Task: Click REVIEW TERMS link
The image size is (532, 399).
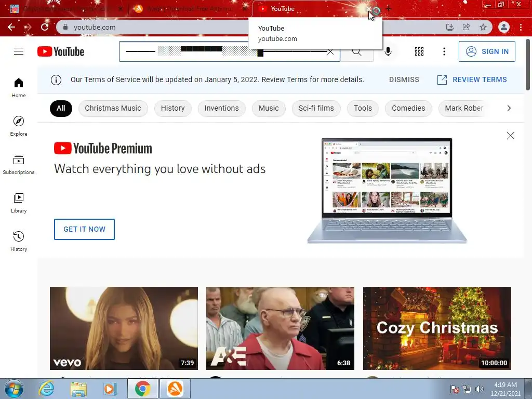Action: pyautogui.click(x=472, y=79)
